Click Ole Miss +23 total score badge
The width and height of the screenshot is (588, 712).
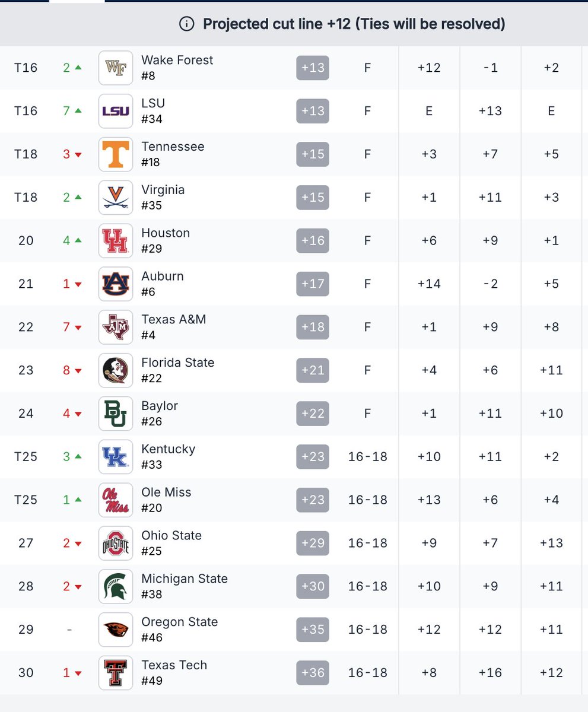tap(313, 500)
